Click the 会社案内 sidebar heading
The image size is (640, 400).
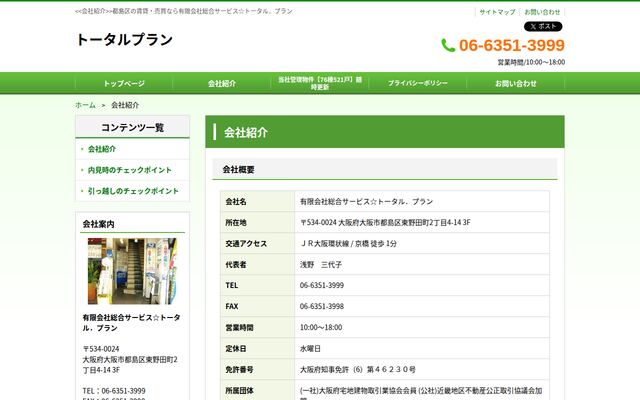point(98,224)
